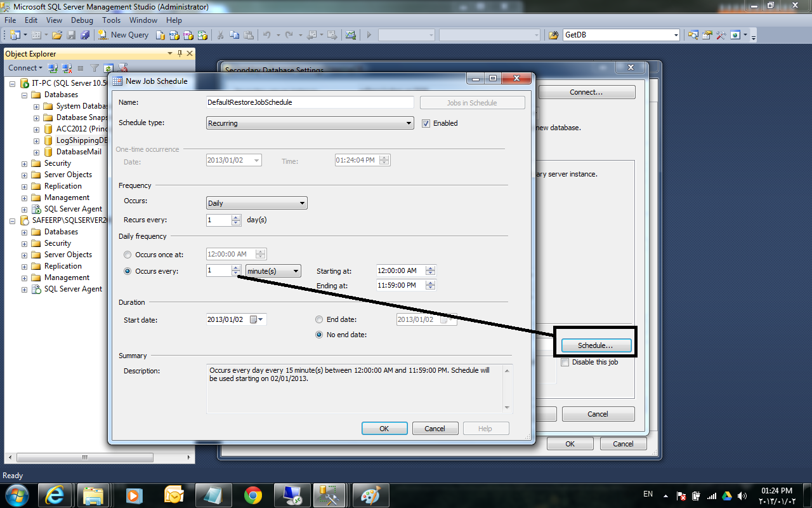
Task: Click the Find in Files icon before GetDB
Action: pyautogui.click(x=553, y=35)
